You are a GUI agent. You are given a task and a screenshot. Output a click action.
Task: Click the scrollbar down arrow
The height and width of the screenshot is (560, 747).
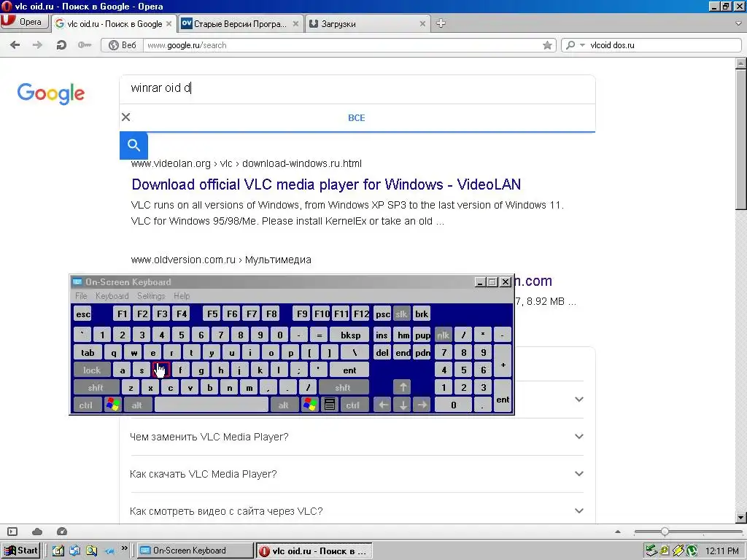741,518
